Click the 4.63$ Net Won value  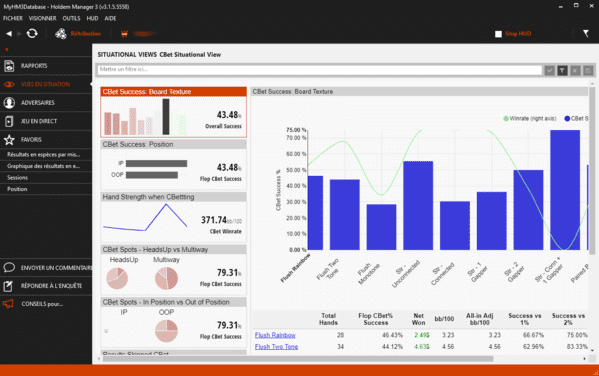[422, 347]
